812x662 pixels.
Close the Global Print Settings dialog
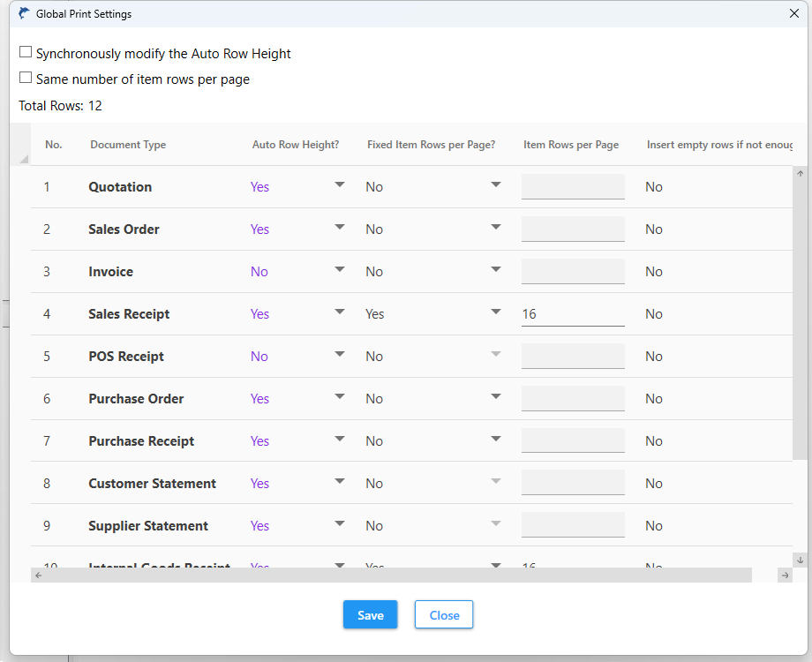click(x=793, y=14)
